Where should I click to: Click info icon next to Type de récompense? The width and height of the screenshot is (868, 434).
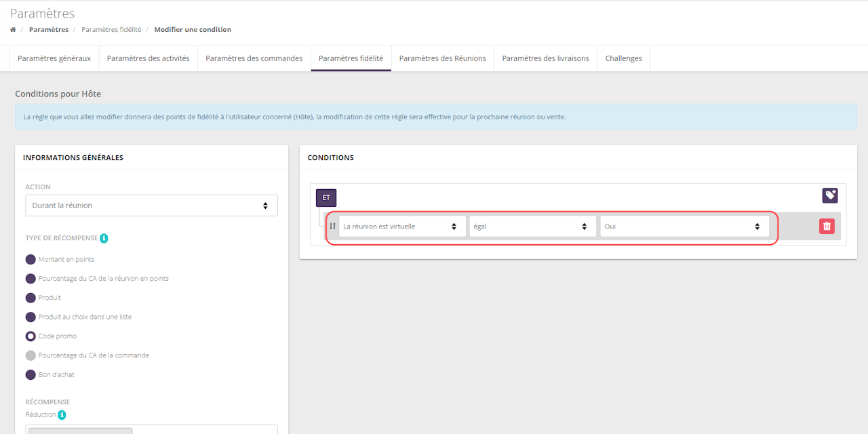click(x=104, y=238)
